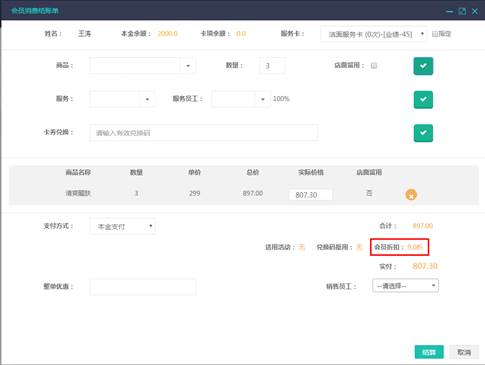This screenshot has height=365, width=485.
Task: Open the 服务卡 service card dropdown
Action: point(373,34)
